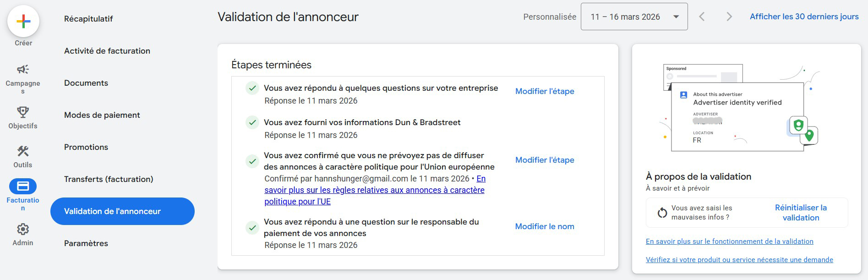
Task: Open Outils wrench icon
Action: pyautogui.click(x=23, y=151)
